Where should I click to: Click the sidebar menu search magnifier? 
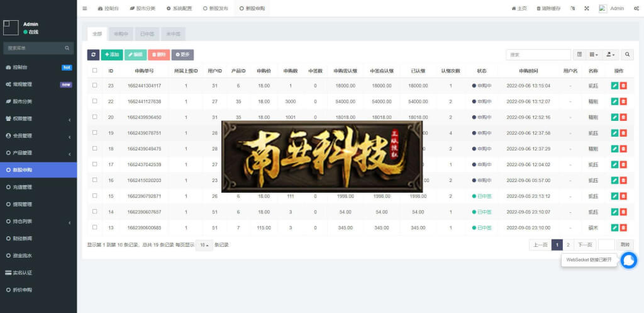pos(67,48)
